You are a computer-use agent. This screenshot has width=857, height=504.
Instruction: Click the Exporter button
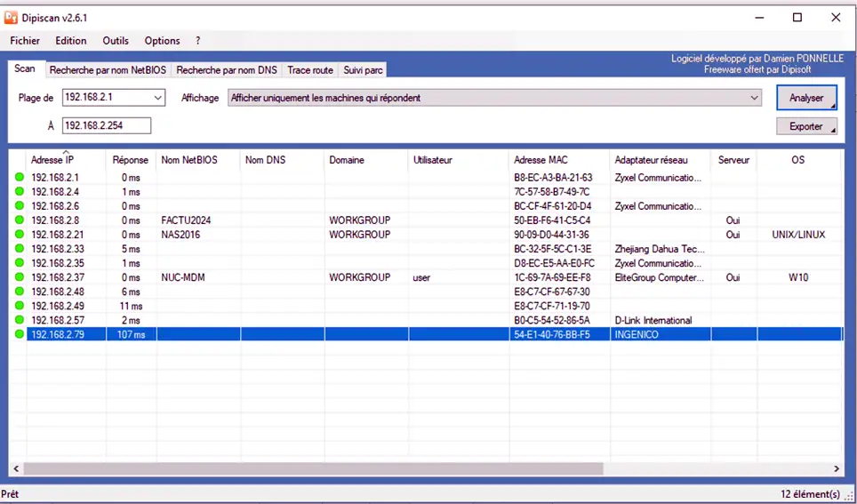click(x=806, y=126)
